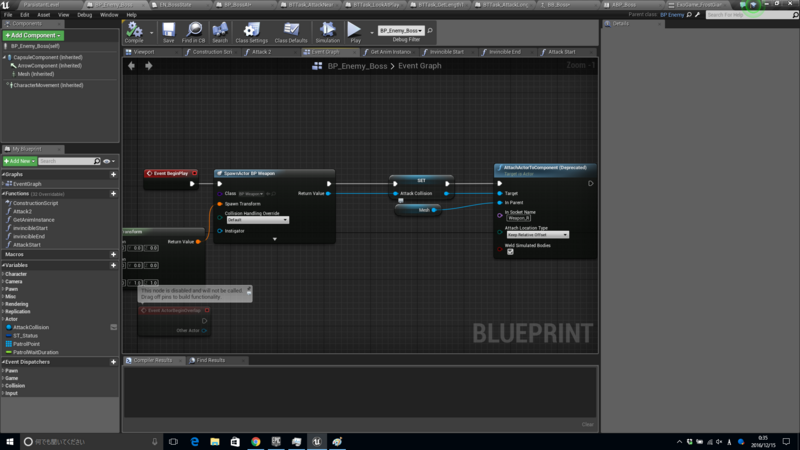This screenshot has height=450, width=800.
Task: Navigate forward in graph history
Action: (x=148, y=66)
